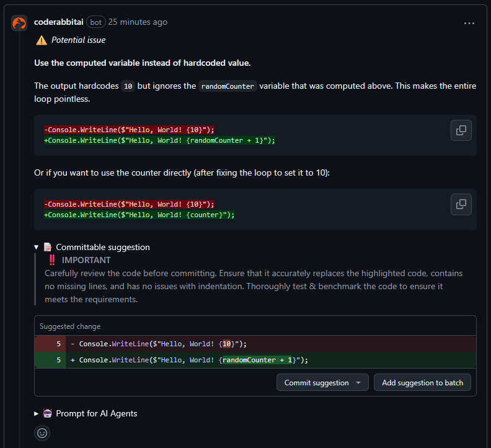Click the coderabbitai avatar icon
The width and height of the screenshot is (491, 448).
[19, 23]
